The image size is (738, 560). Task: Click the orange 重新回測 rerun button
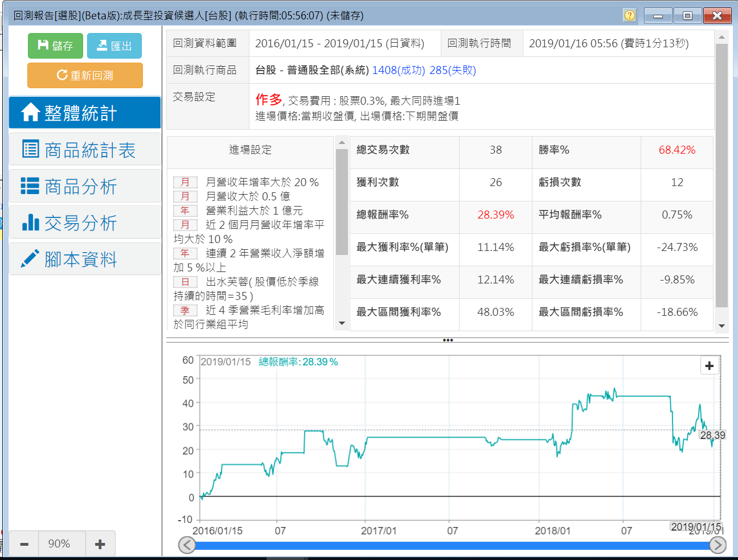click(85, 75)
